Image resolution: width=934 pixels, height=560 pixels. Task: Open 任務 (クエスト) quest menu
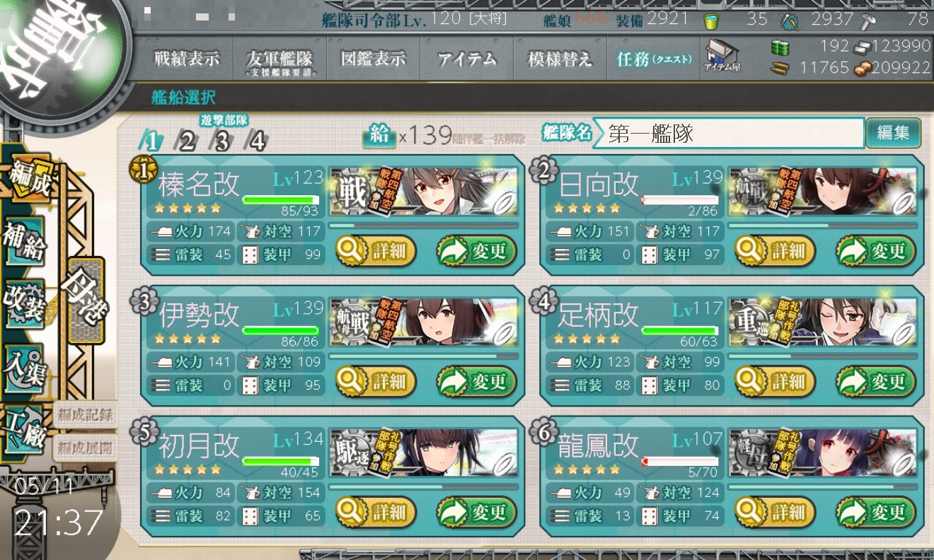[x=654, y=59]
